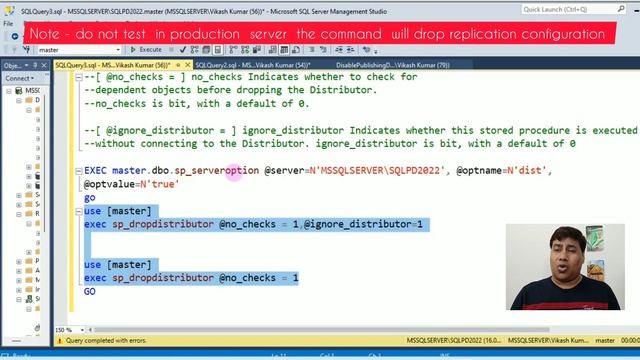Click the Parse query checkmark icon

point(182,50)
